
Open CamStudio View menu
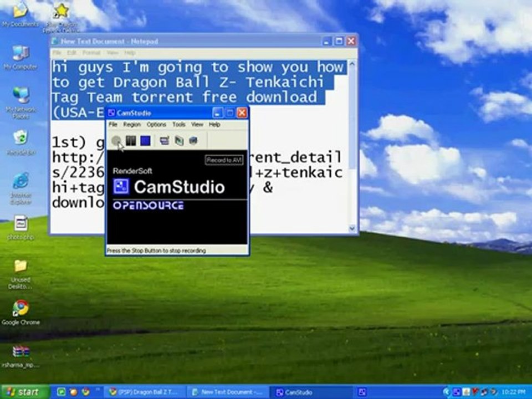point(197,125)
